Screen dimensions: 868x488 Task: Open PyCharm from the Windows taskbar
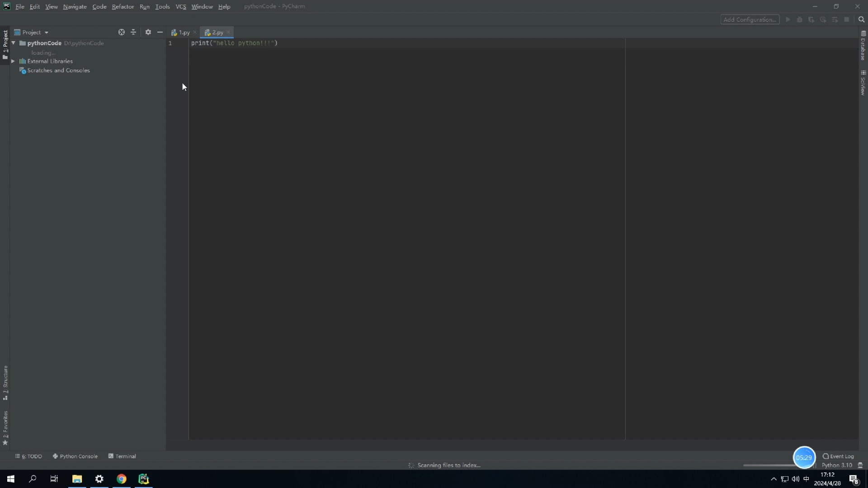(143, 479)
